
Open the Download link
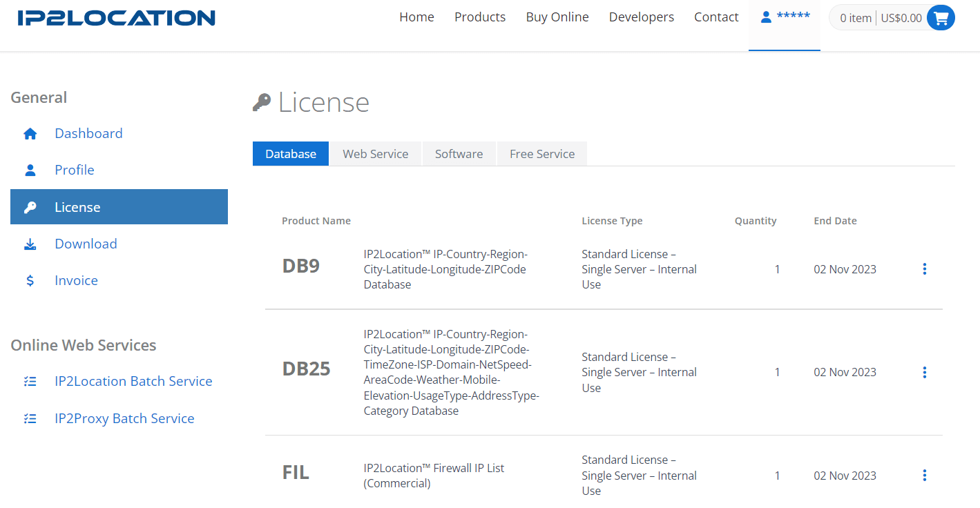(86, 244)
